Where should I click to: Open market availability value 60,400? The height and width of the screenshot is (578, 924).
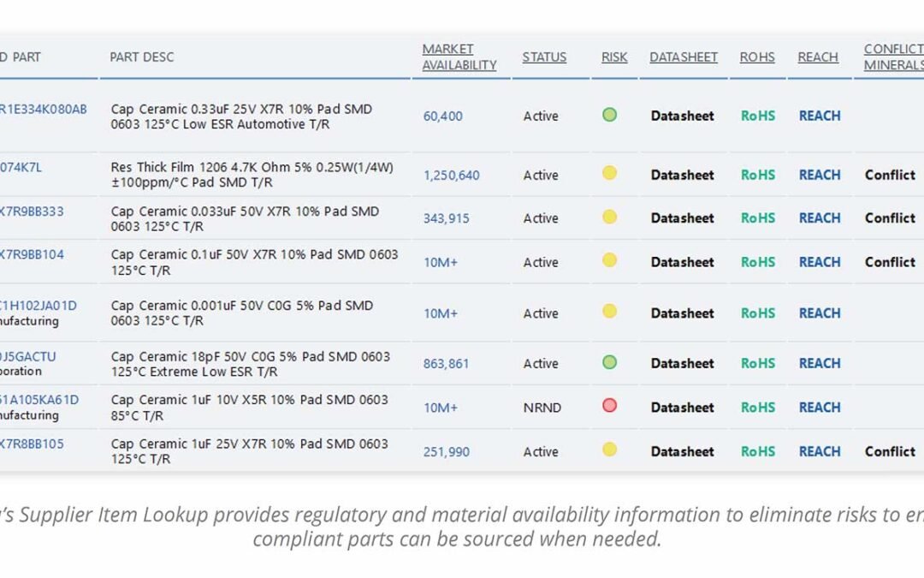(442, 116)
